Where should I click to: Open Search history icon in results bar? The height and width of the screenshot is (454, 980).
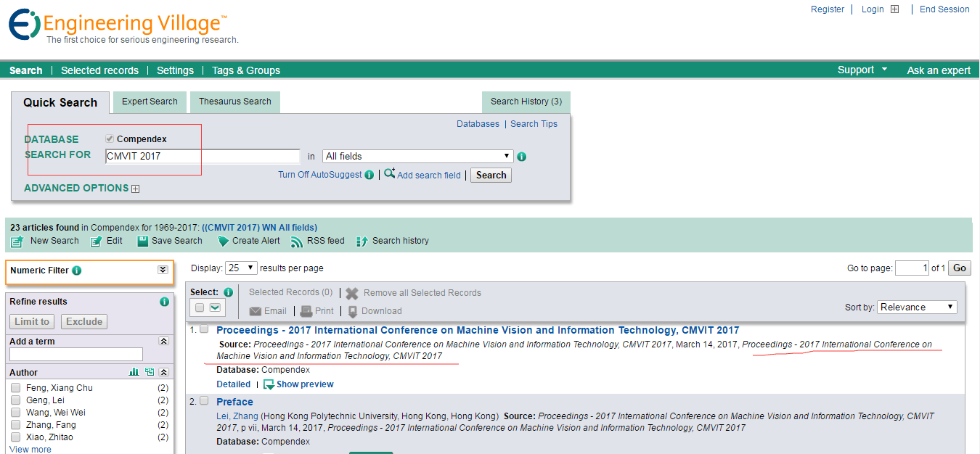tap(362, 242)
